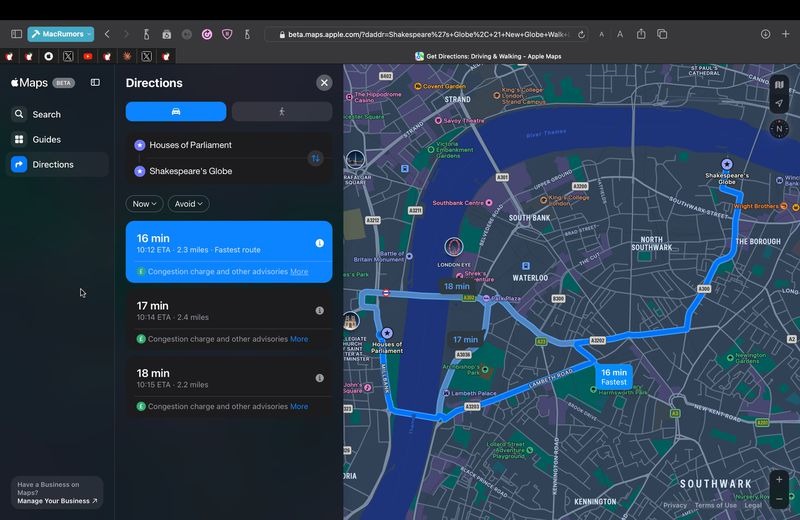Expand the Avoid options dropdown
The height and width of the screenshot is (520, 800).
(188, 204)
